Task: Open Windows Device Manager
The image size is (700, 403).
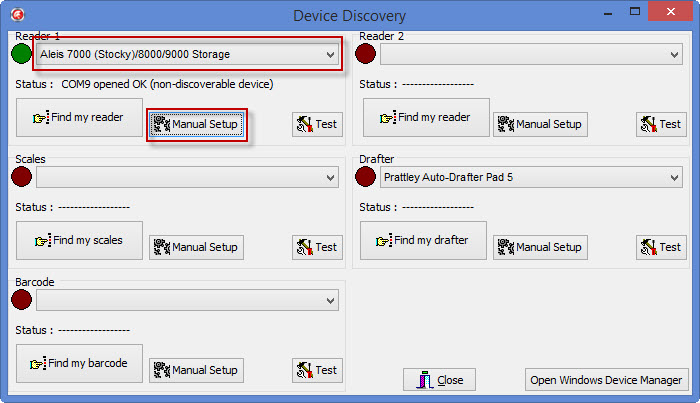Action: point(606,380)
